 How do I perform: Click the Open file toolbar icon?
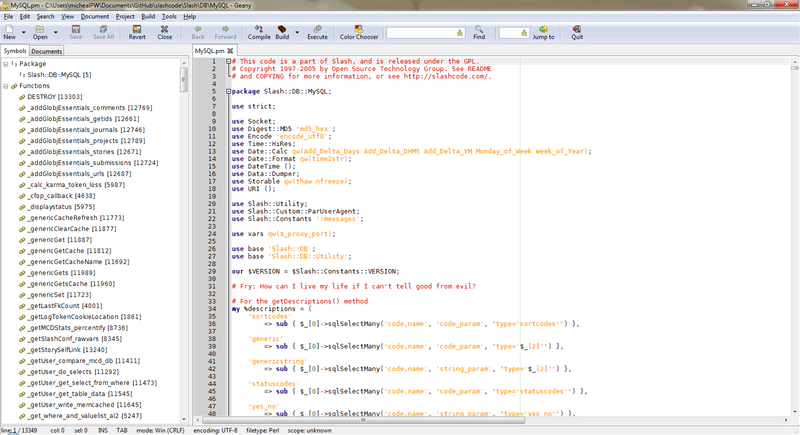[x=41, y=32]
